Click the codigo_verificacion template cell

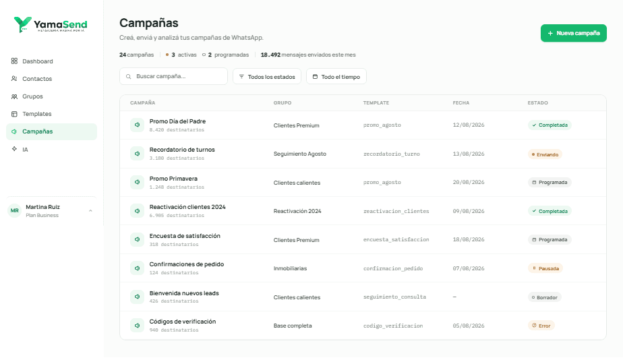pyautogui.click(x=393, y=326)
